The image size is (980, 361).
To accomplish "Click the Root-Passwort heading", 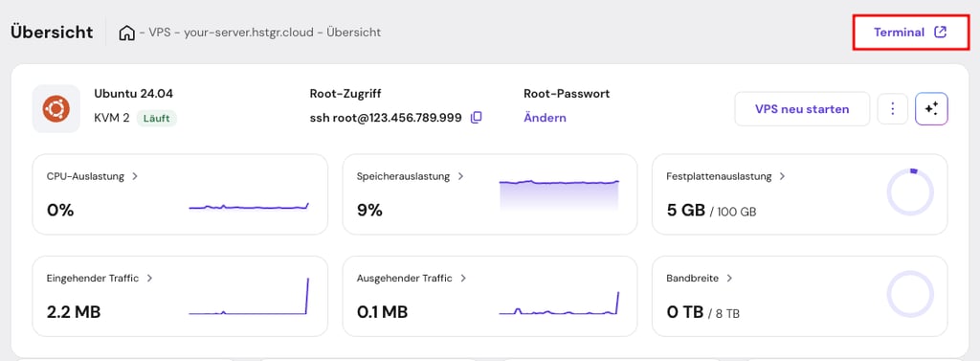I will (567, 94).
